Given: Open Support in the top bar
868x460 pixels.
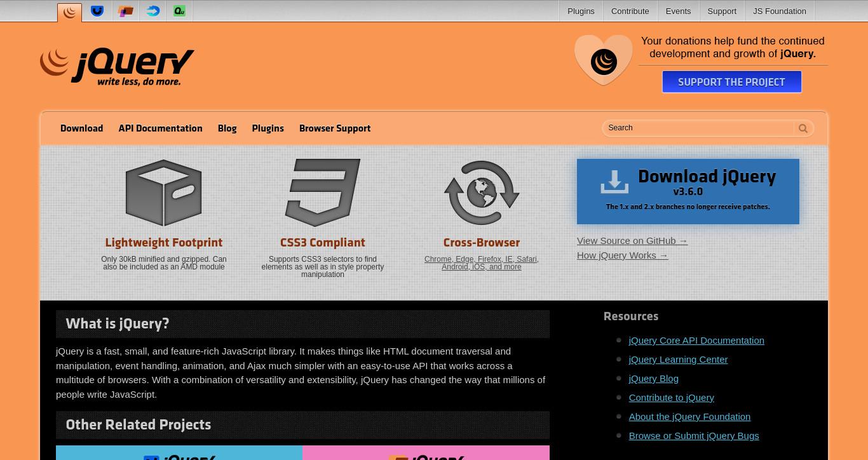Looking at the screenshot, I should click(722, 11).
